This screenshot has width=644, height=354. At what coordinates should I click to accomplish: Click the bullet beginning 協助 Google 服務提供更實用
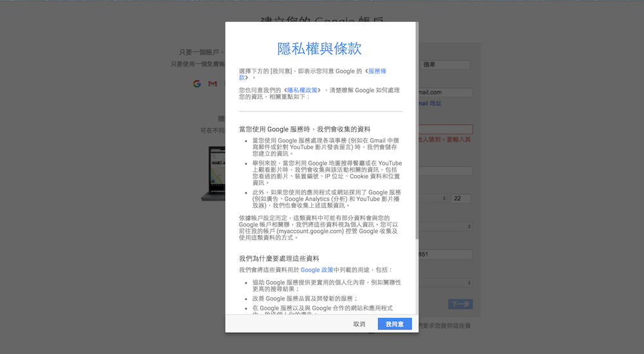(327, 285)
